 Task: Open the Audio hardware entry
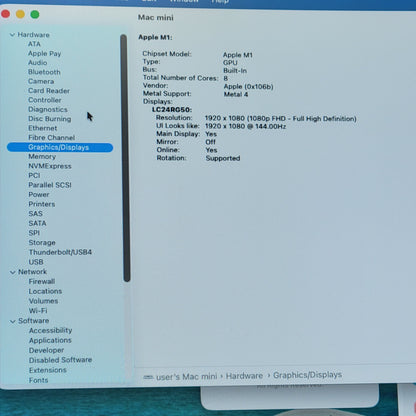click(38, 63)
